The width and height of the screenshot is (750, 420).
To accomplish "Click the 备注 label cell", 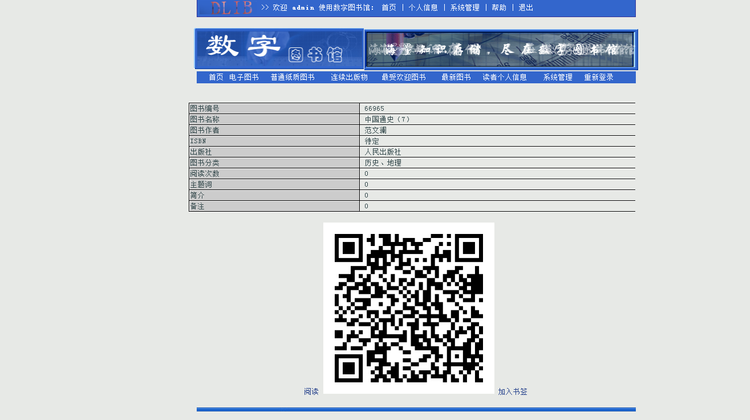I will (x=274, y=206).
